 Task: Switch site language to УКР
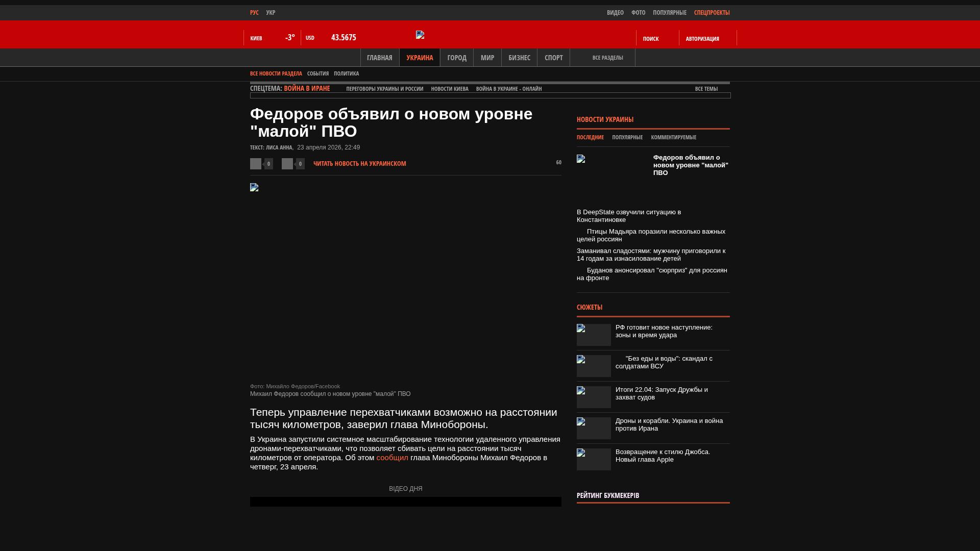coord(271,13)
